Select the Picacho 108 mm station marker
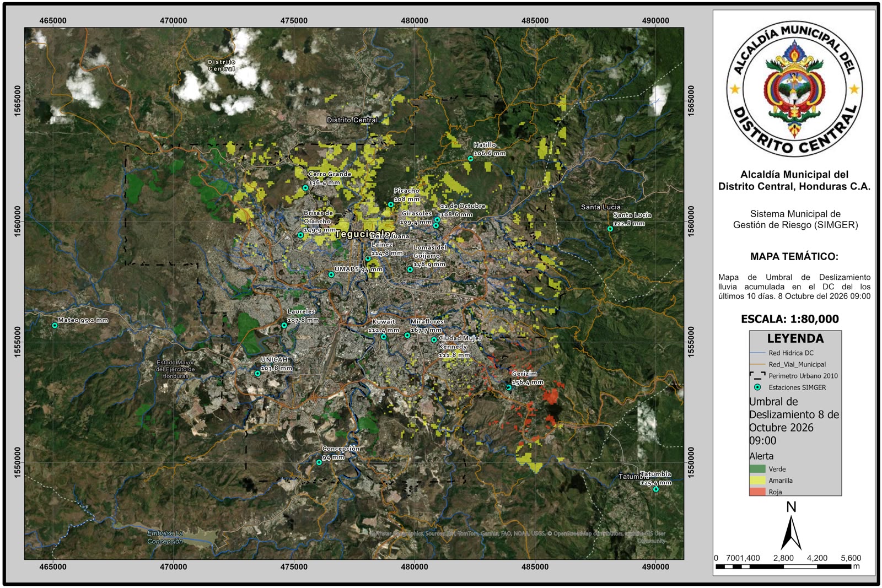882x588 pixels. [391, 204]
